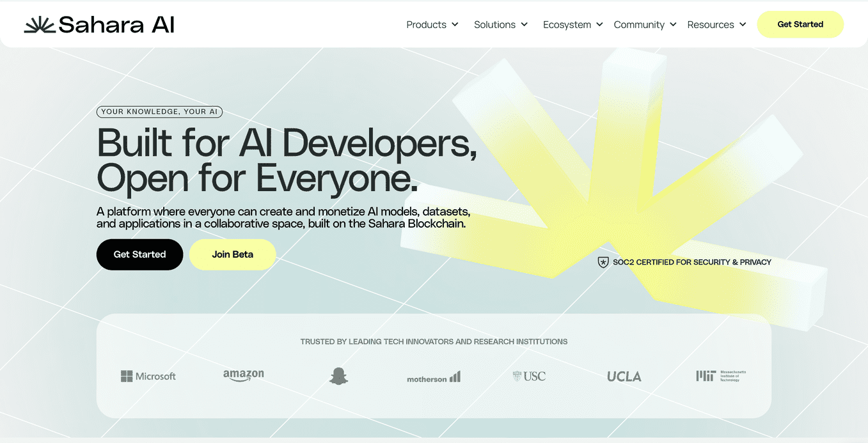Screen dimensions: 868x443
Task: Click the Sahara AI wordmark
Action: (x=116, y=24)
